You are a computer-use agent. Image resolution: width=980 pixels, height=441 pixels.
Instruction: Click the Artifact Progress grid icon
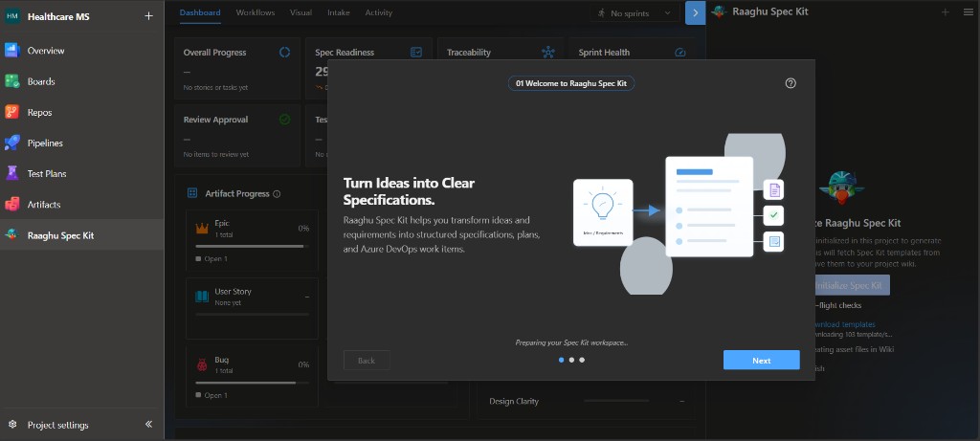(x=192, y=193)
